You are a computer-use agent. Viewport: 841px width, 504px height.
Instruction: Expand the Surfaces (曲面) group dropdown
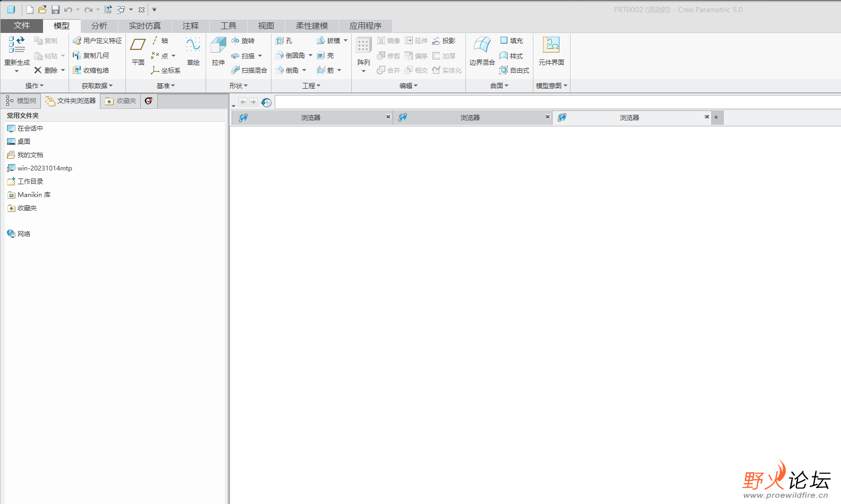499,86
